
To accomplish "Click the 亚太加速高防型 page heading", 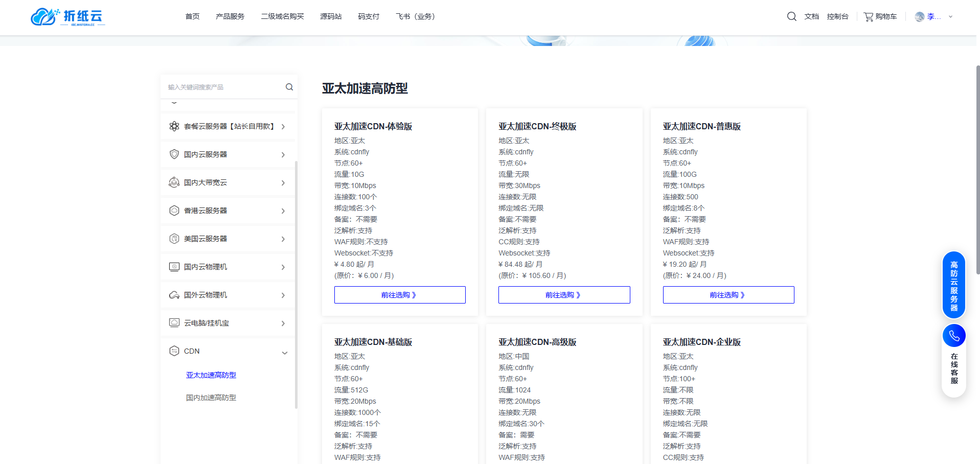I will pos(365,88).
